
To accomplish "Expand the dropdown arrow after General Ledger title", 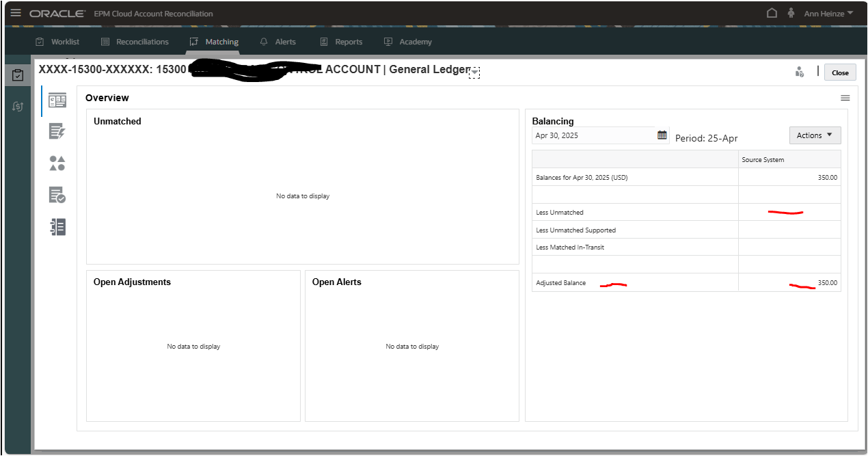I will pos(474,72).
